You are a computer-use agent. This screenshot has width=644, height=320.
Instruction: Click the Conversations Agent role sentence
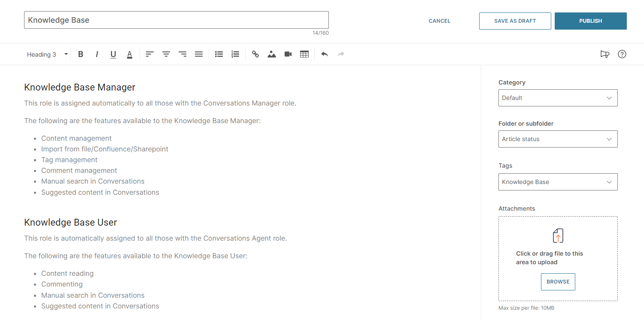[155, 238]
